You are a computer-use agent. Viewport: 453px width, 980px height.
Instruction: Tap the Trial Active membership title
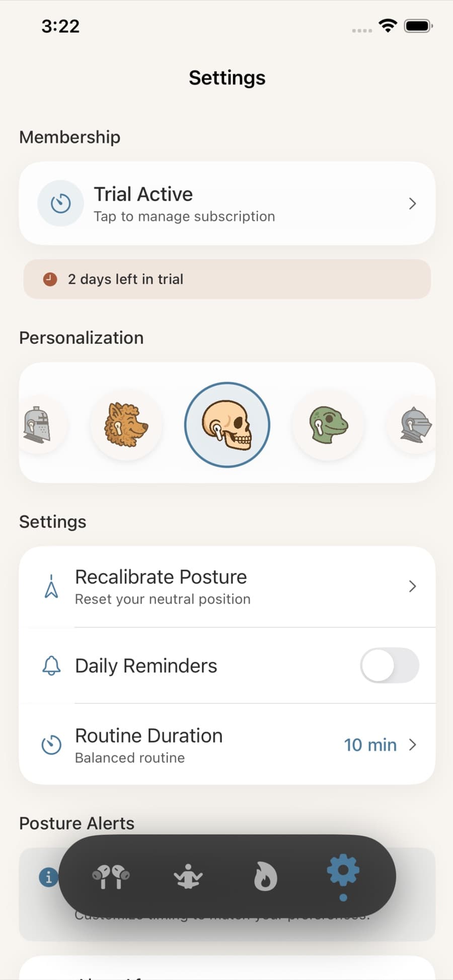coord(143,194)
